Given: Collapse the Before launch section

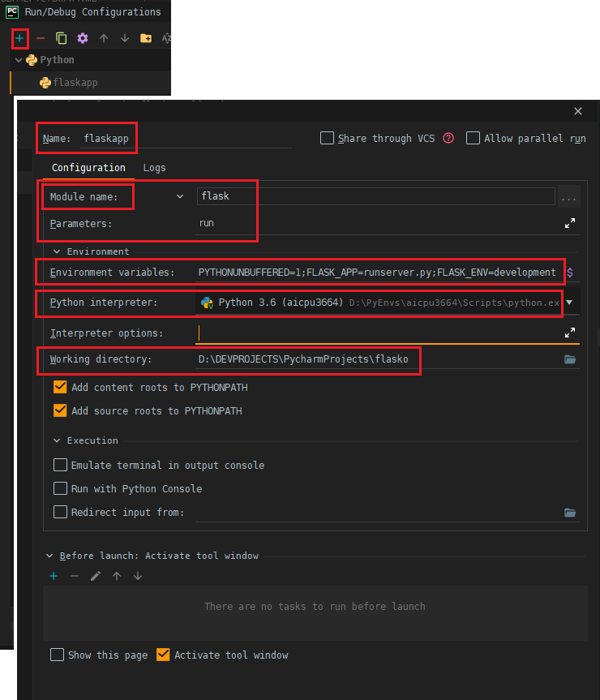Looking at the screenshot, I should 49,556.
